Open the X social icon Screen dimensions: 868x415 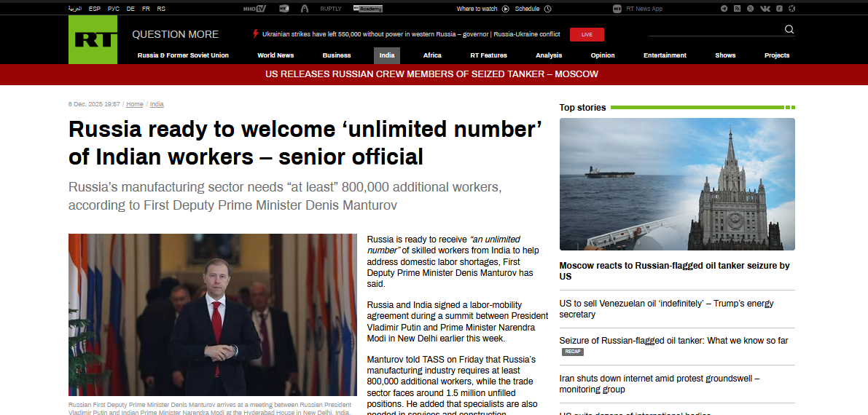(750, 8)
